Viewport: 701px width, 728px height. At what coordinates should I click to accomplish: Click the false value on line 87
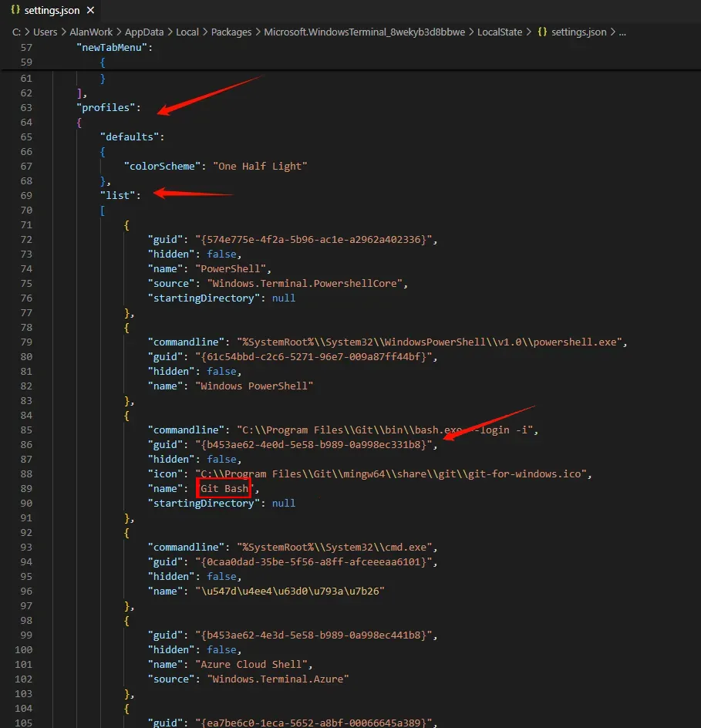221,459
